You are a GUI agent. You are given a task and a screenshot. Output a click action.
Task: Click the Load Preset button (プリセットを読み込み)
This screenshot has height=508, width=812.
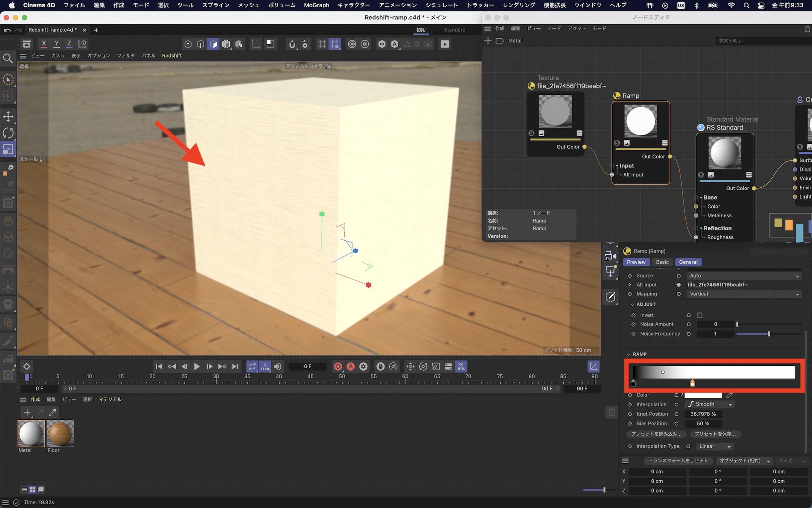(x=656, y=434)
